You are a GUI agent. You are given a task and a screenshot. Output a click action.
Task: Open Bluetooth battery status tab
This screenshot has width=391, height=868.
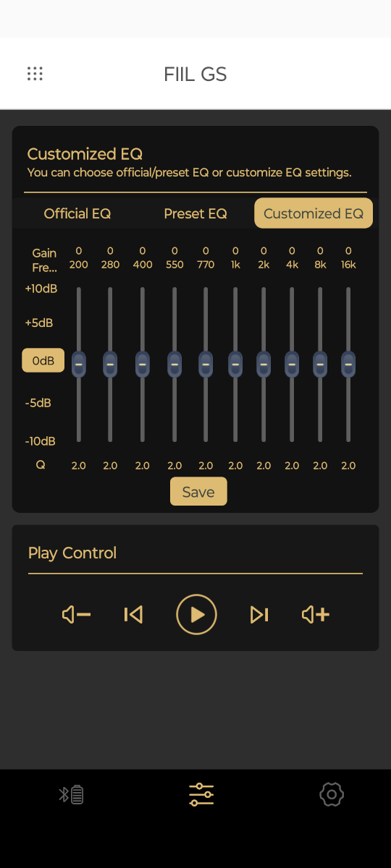[71, 795]
